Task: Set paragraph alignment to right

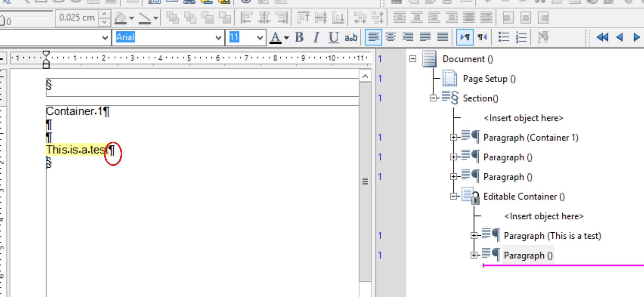Action: pyautogui.click(x=408, y=37)
